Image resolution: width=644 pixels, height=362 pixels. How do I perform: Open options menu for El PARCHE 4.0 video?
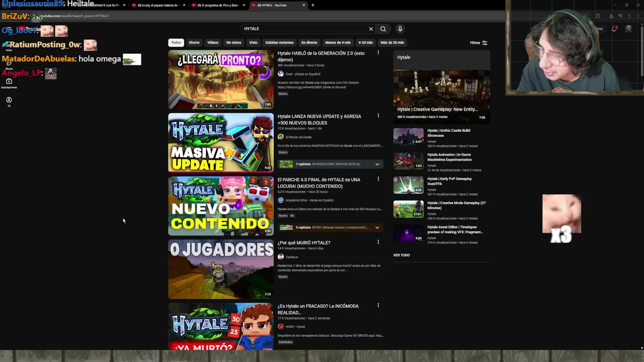click(378, 179)
